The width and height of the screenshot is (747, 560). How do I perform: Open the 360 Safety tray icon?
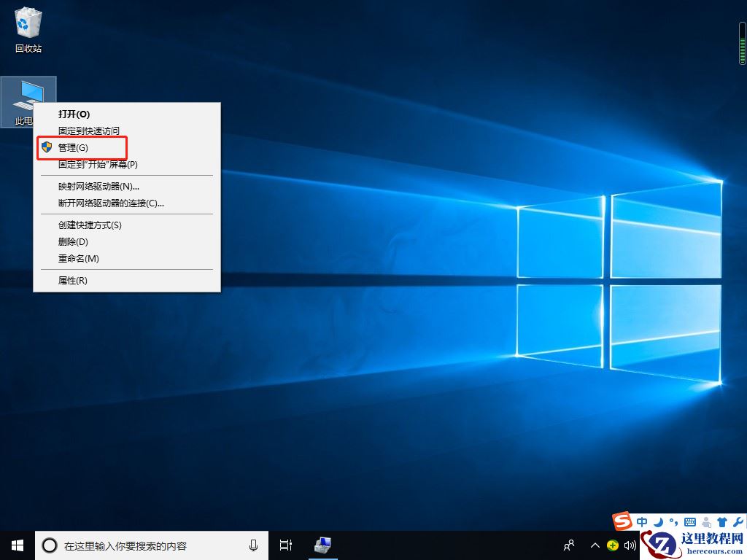tap(613, 545)
